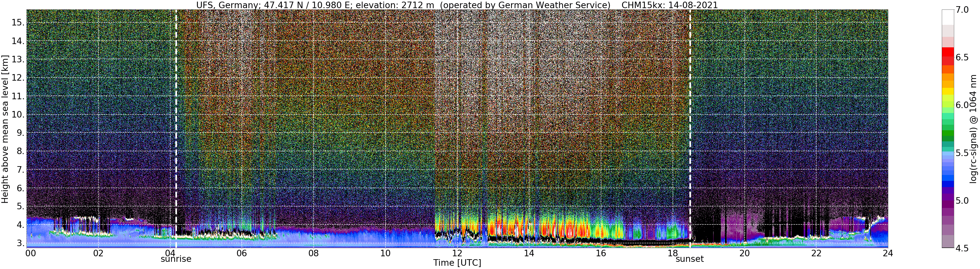Screen dimensions: 980x269
Task: Click the '04' time tick label
Action: pos(170,253)
